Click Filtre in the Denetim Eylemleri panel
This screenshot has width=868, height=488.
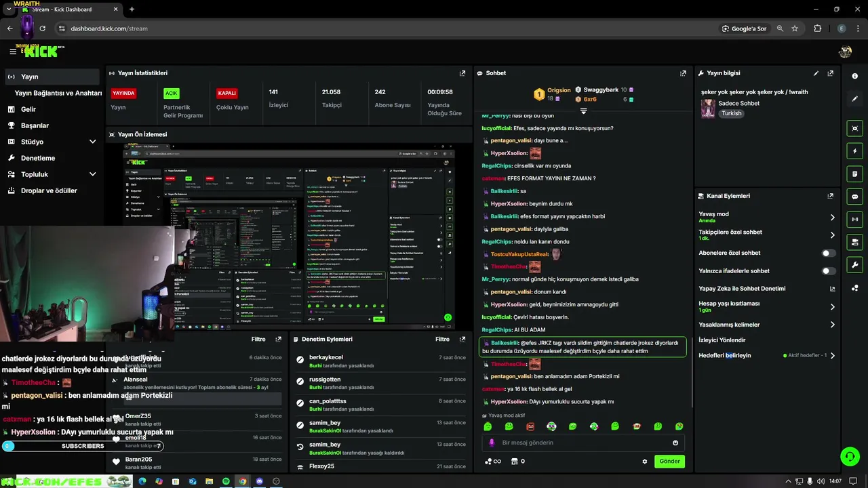(x=442, y=339)
